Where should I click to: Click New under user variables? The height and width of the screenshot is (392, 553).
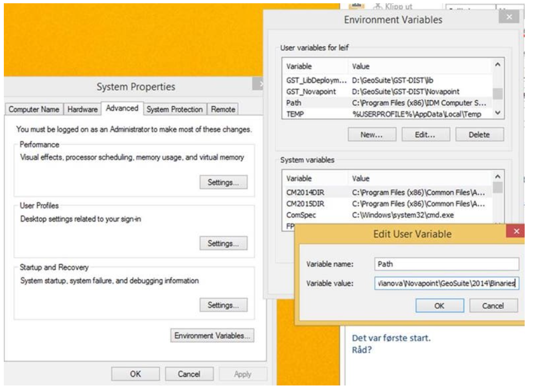(371, 134)
